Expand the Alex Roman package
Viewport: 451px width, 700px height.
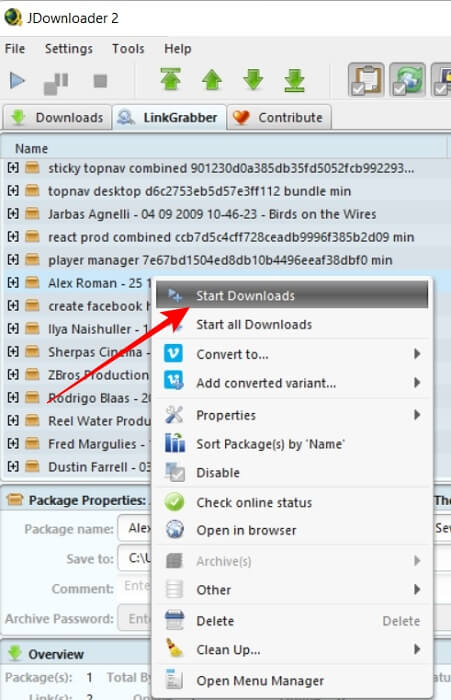pyautogui.click(x=13, y=283)
